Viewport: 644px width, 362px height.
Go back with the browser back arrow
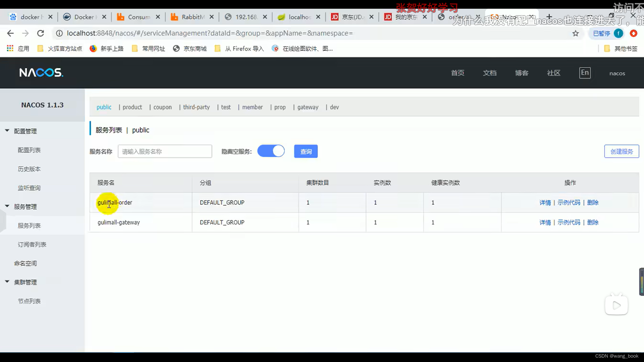pos(10,33)
